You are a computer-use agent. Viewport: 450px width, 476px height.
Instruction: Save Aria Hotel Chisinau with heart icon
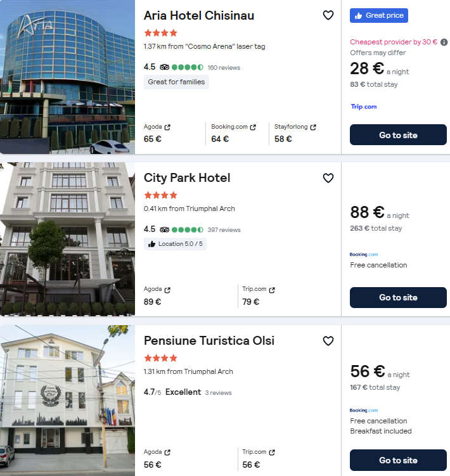(x=328, y=16)
